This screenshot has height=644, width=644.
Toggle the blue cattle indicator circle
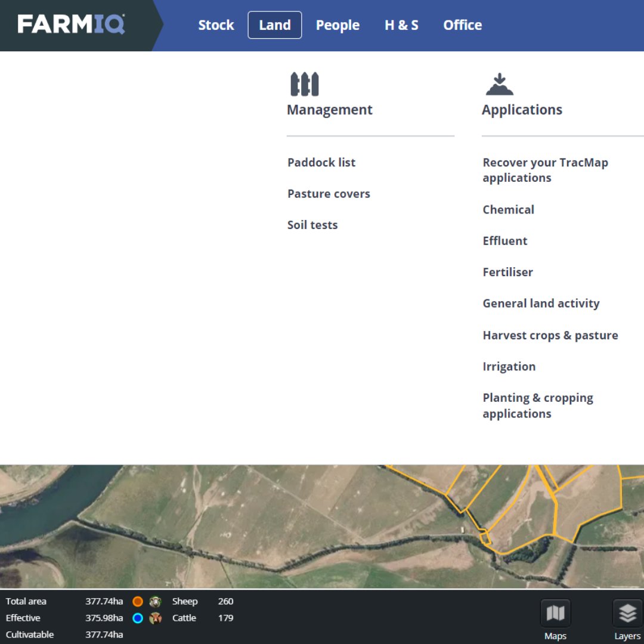click(x=137, y=618)
